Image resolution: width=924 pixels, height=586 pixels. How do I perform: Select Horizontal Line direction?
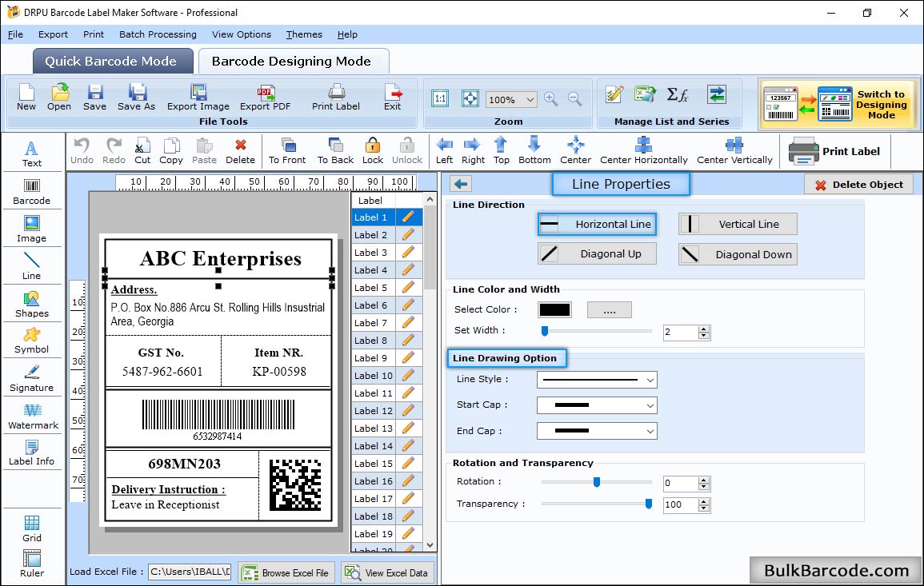click(x=596, y=225)
